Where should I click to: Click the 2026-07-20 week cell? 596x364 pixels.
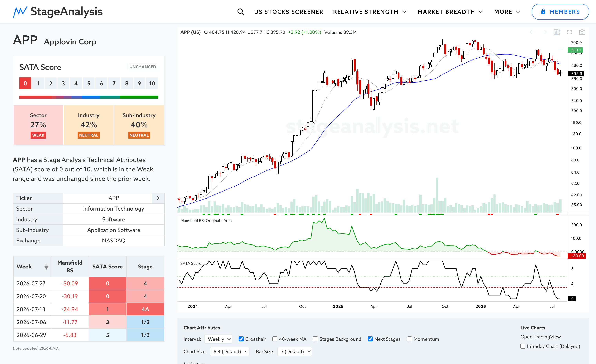(x=32, y=296)
